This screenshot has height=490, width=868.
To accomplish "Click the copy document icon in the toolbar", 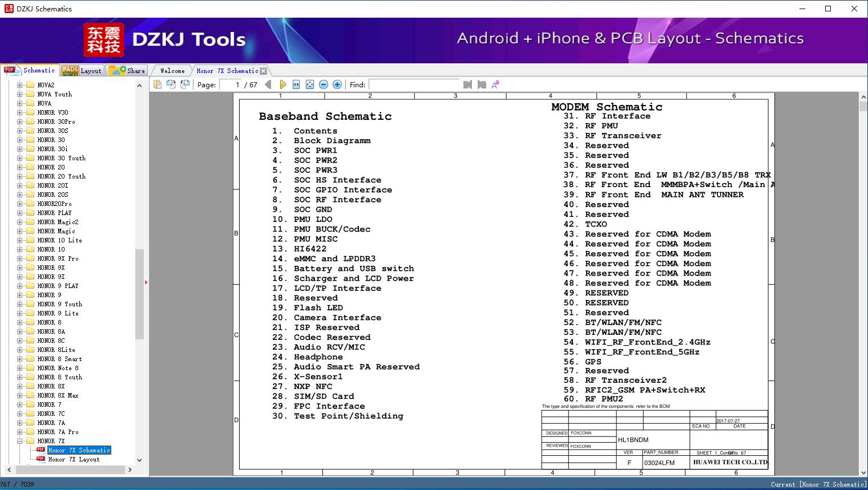I will 157,84.
